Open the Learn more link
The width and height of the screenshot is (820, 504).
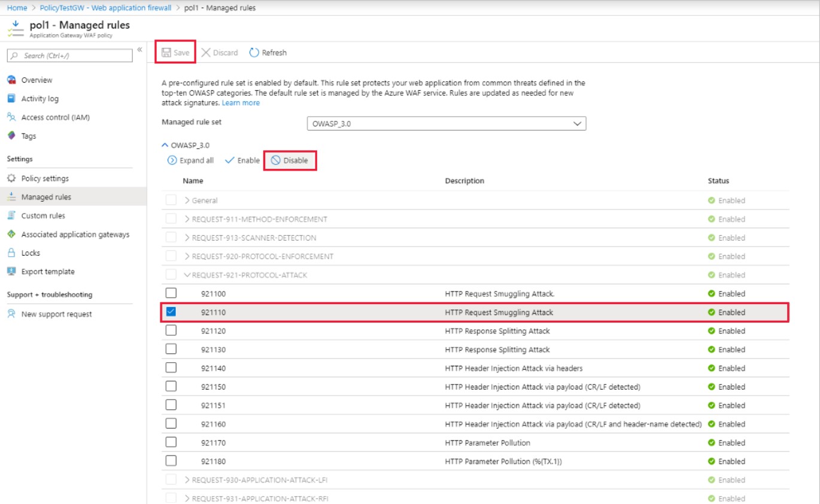[241, 103]
